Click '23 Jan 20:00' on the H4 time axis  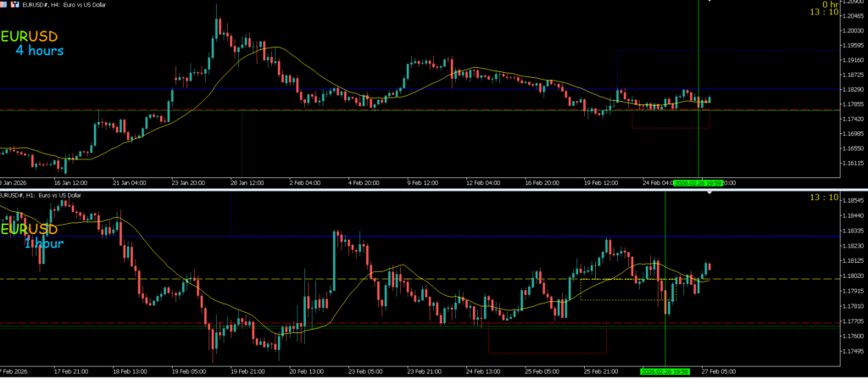pyautogui.click(x=190, y=182)
